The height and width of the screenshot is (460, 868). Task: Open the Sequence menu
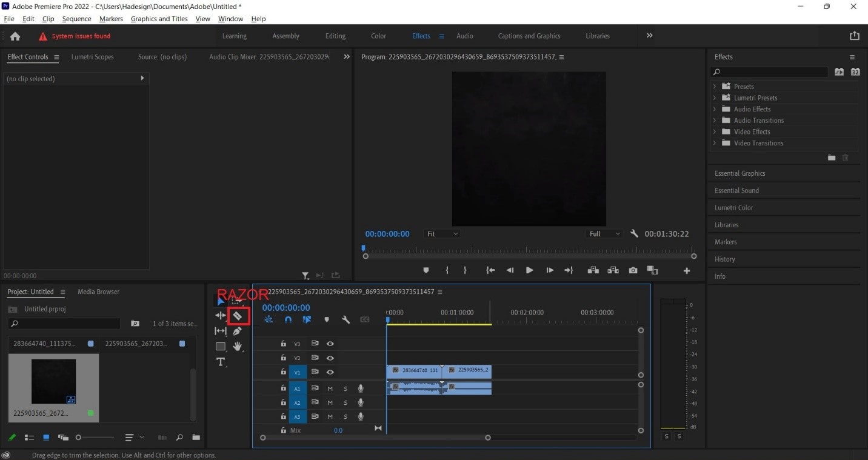pyautogui.click(x=76, y=19)
